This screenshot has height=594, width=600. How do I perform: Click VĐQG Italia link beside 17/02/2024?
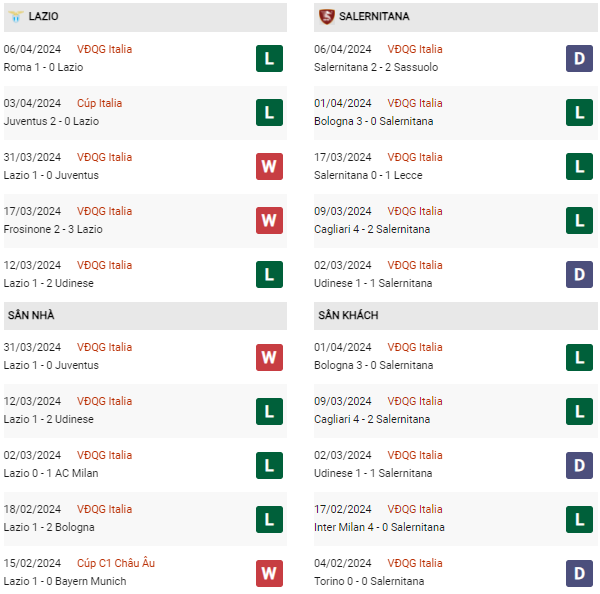(414, 509)
